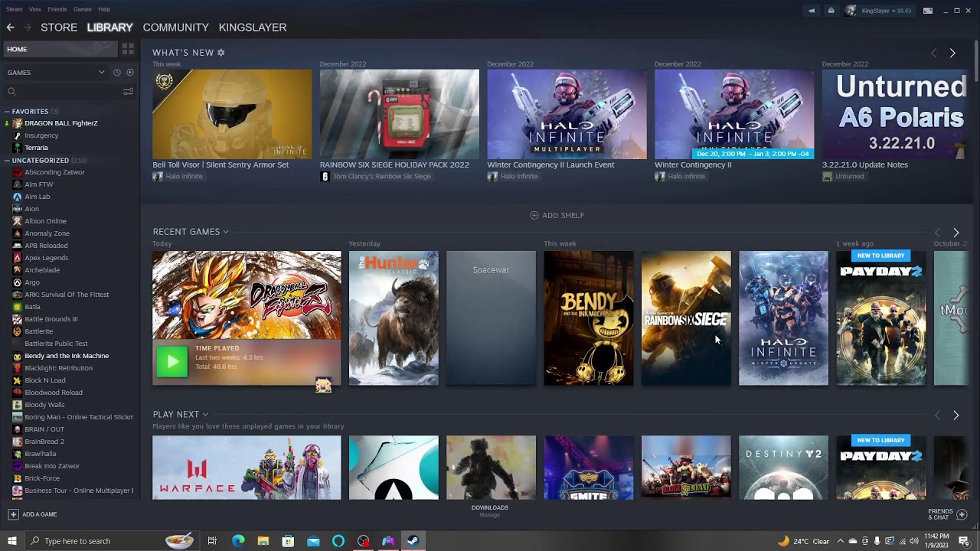The height and width of the screenshot is (551, 980).
Task: Open Spacewar tile in recent games
Action: 491,318
